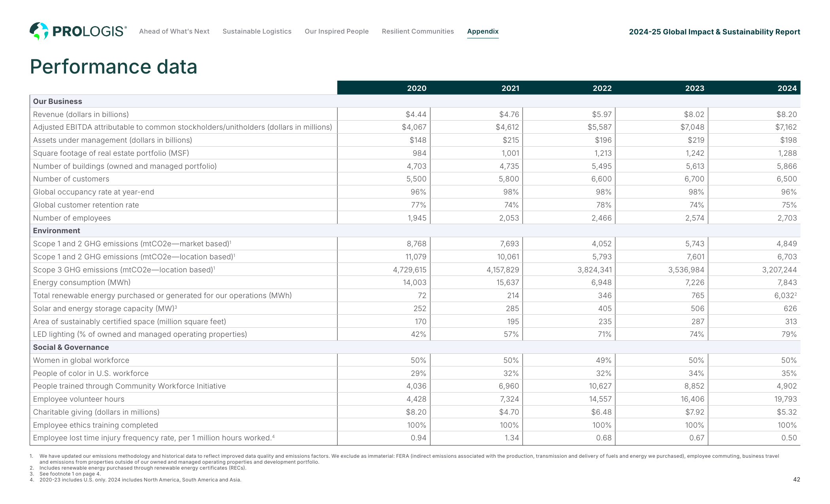This screenshot has width=830, height=504.
Task: Click the Performance data heading
Action: pos(113,66)
